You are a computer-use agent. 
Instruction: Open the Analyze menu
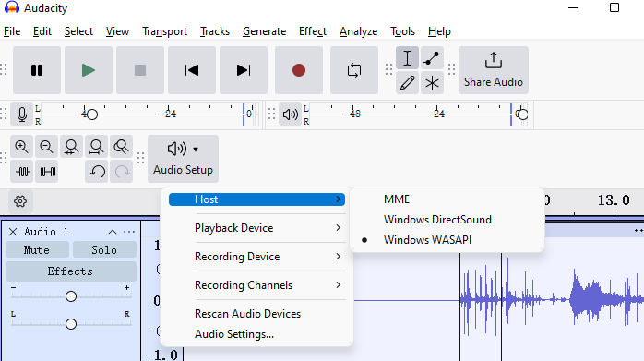point(358,31)
